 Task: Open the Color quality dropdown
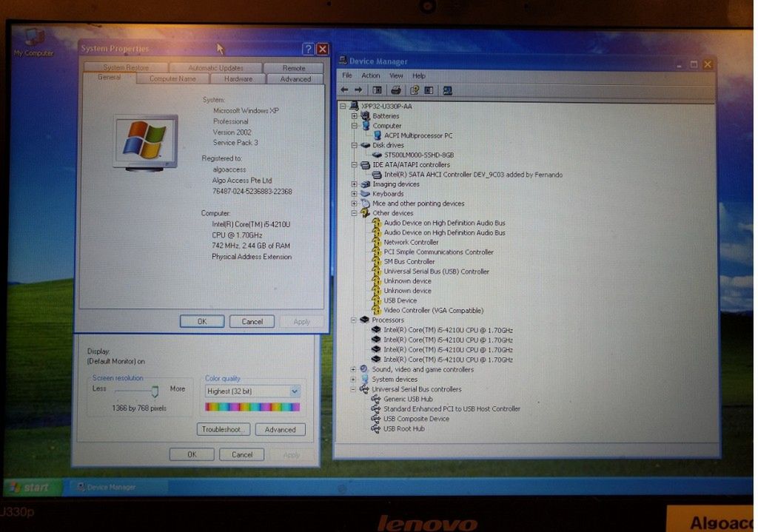pyautogui.click(x=294, y=391)
